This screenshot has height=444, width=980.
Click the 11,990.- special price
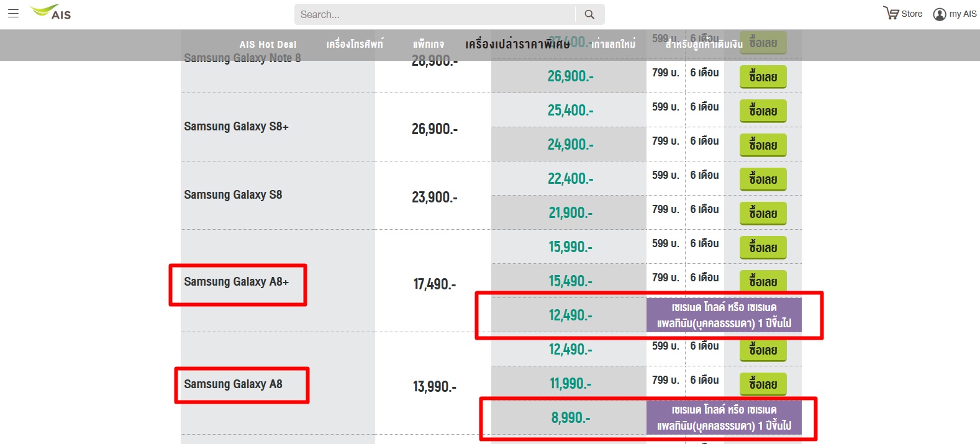click(x=571, y=384)
